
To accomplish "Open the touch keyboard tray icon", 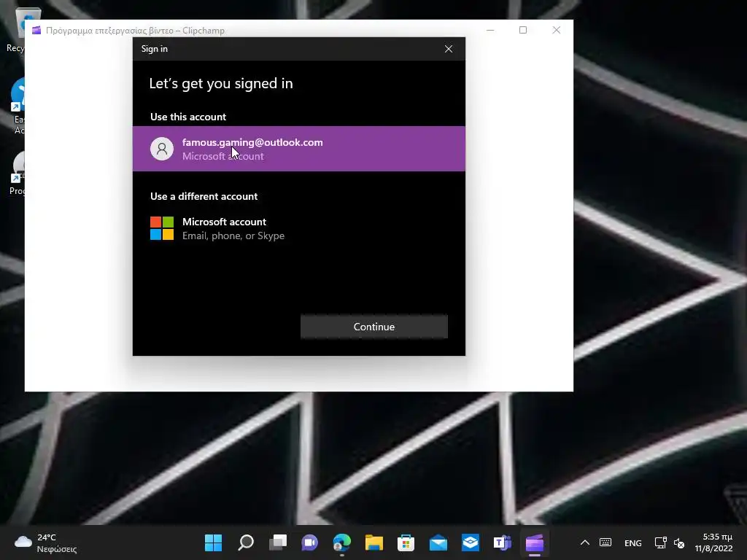I will 605,542.
